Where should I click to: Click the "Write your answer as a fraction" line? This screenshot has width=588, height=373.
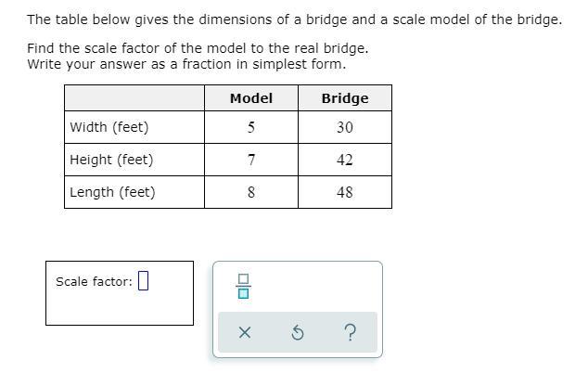click(x=186, y=64)
